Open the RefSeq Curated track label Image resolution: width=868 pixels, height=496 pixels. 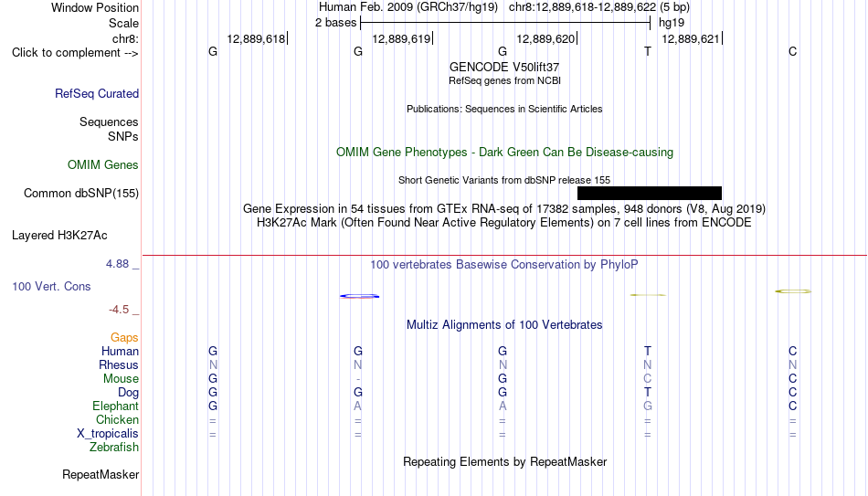coord(97,93)
